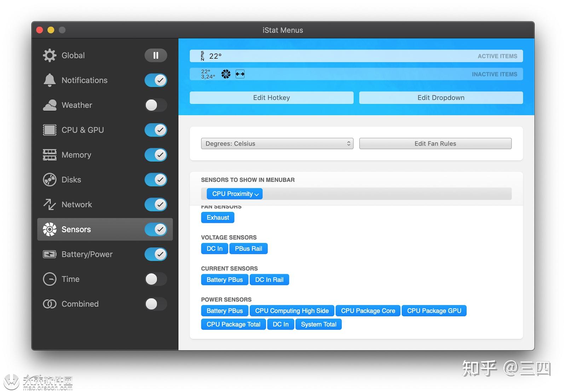Image resolution: width=566 pixels, height=392 pixels.
Task: Click the Notifications bell icon
Action: click(x=50, y=80)
